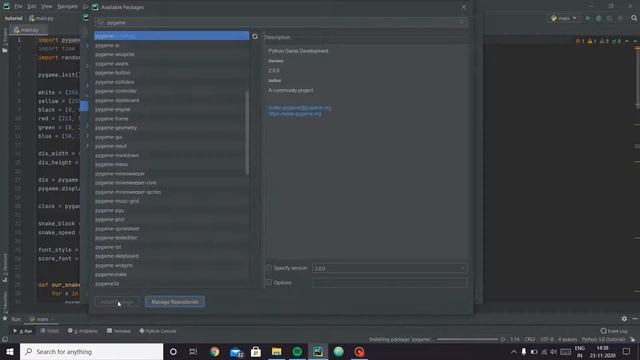This screenshot has width=640, height=360.
Task: Open the https://www.pygame.org link
Action: 295,114
